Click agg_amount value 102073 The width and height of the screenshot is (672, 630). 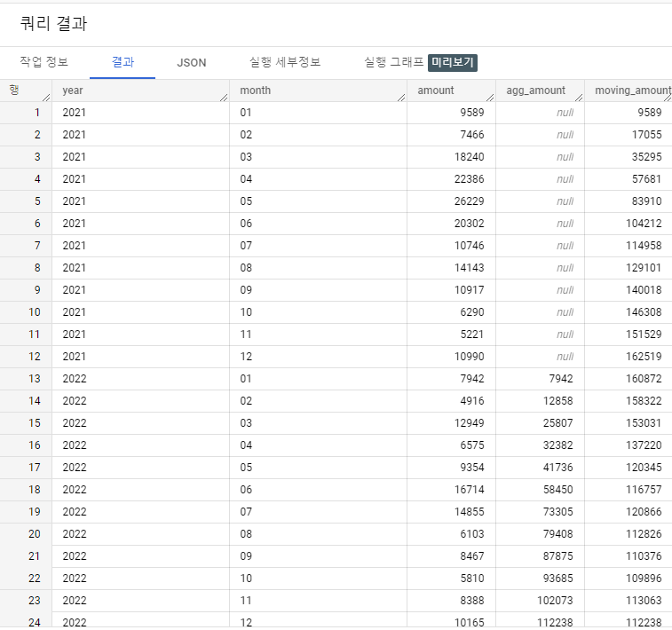point(555,601)
